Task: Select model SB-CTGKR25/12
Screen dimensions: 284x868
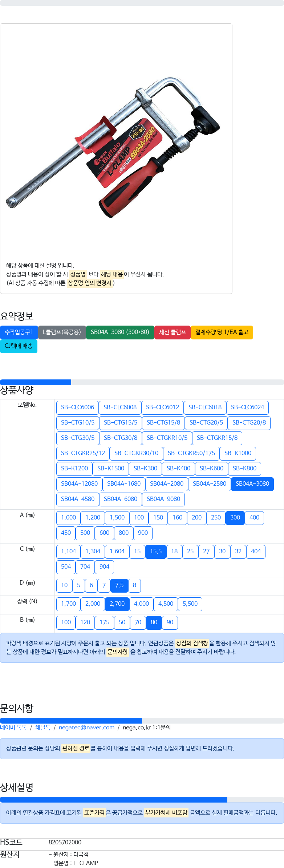Action: tap(83, 453)
